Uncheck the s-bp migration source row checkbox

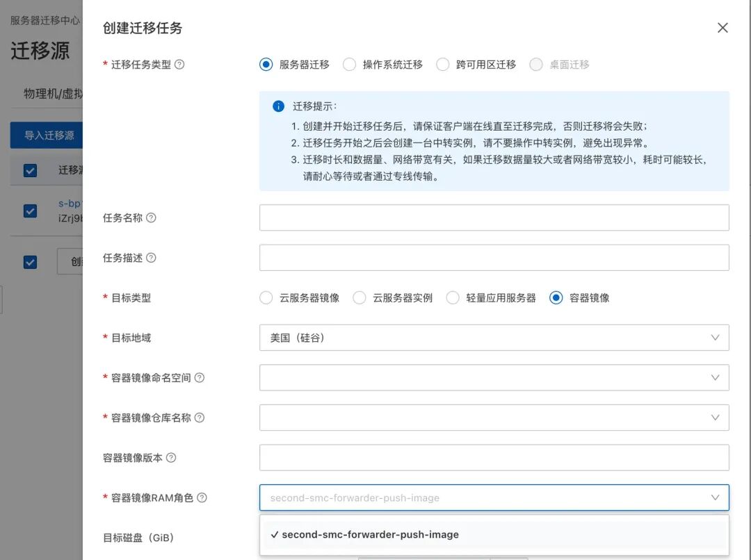click(x=30, y=211)
